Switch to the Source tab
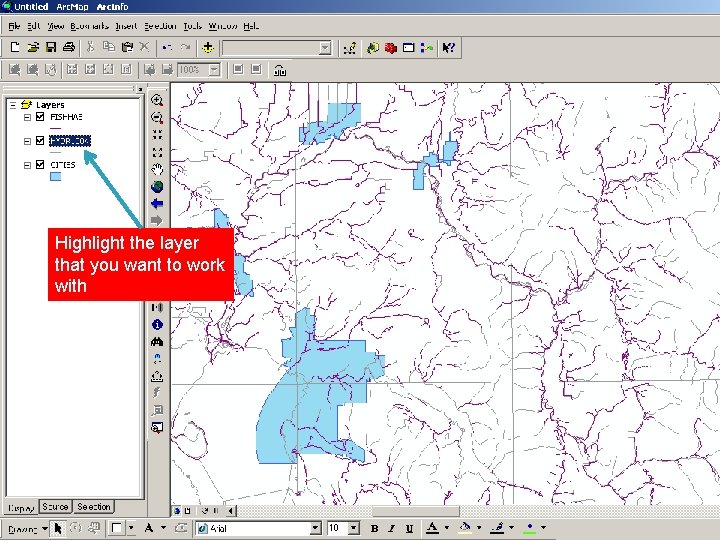Viewport: 720px width, 540px height. (55, 506)
